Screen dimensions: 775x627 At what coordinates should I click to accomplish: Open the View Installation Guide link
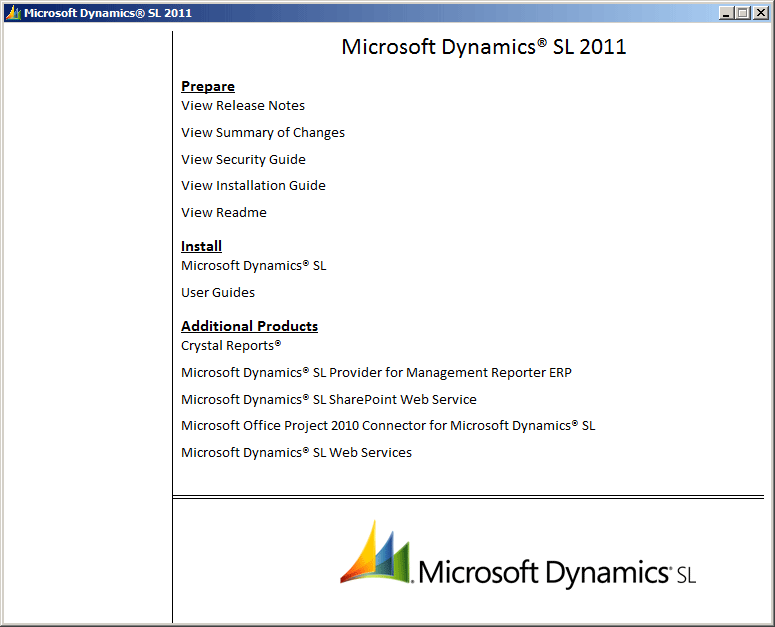click(x=253, y=186)
